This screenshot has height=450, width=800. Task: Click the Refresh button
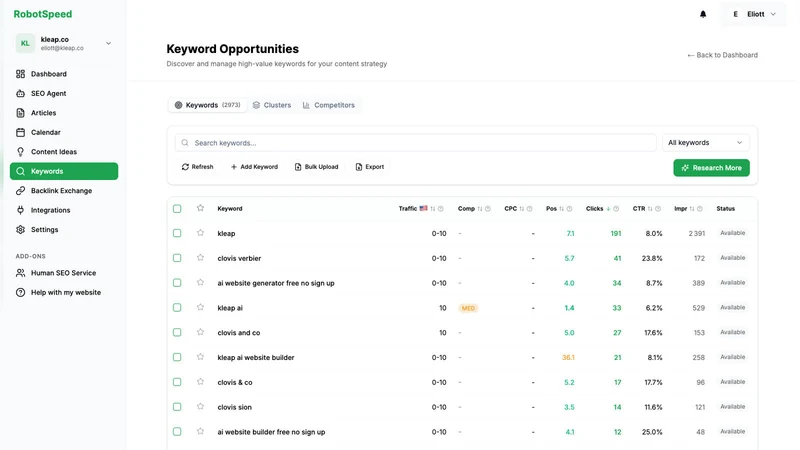(x=197, y=167)
